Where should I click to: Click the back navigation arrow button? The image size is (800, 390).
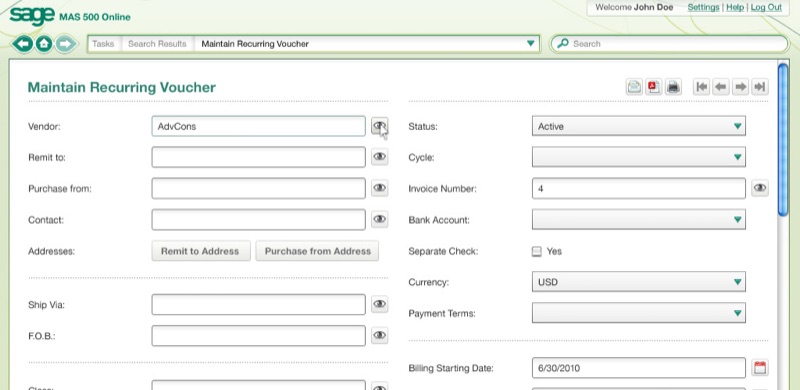(x=22, y=44)
